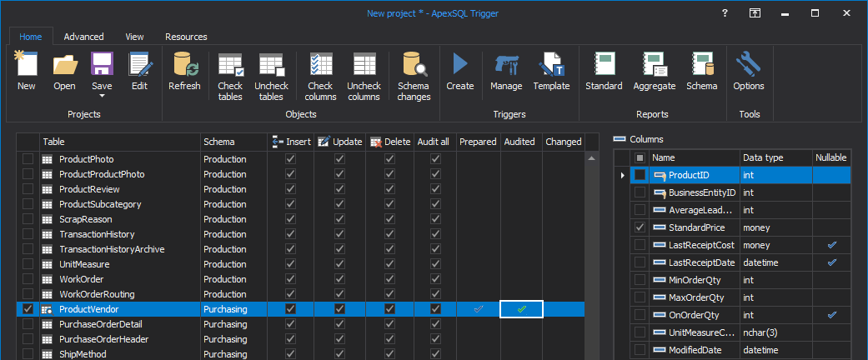The width and height of the screenshot is (868, 360).
Task: Open the Aggregate report
Action: click(x=655, y=71)
